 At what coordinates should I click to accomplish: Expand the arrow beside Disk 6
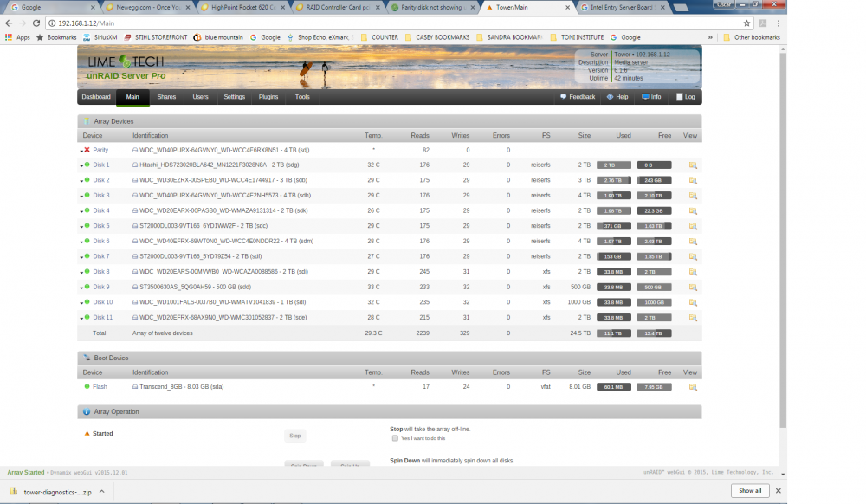[x=81, y=242]
